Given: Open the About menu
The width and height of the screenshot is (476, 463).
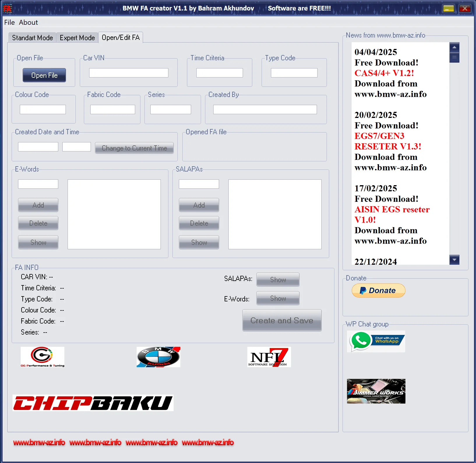Looking at the screenshot, I should tap(29, 22).
